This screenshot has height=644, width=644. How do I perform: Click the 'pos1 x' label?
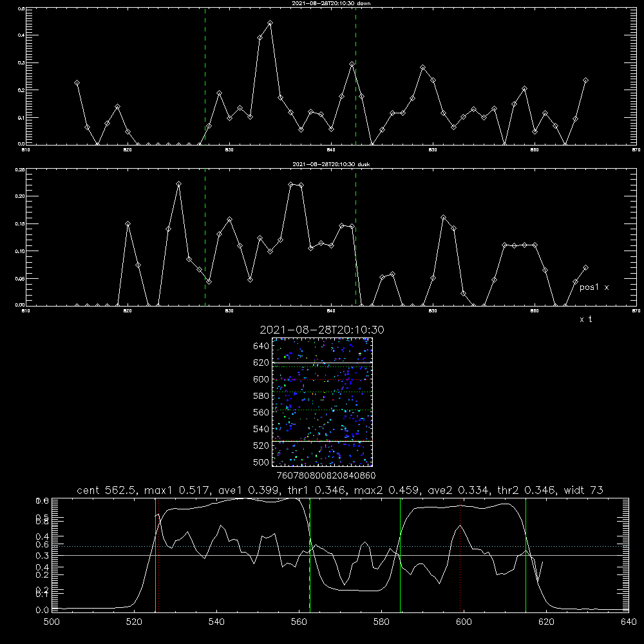point(594,287)
